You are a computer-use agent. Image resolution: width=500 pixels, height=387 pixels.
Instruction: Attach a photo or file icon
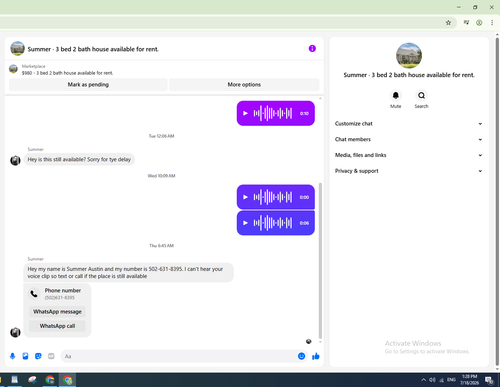point(25,356)
